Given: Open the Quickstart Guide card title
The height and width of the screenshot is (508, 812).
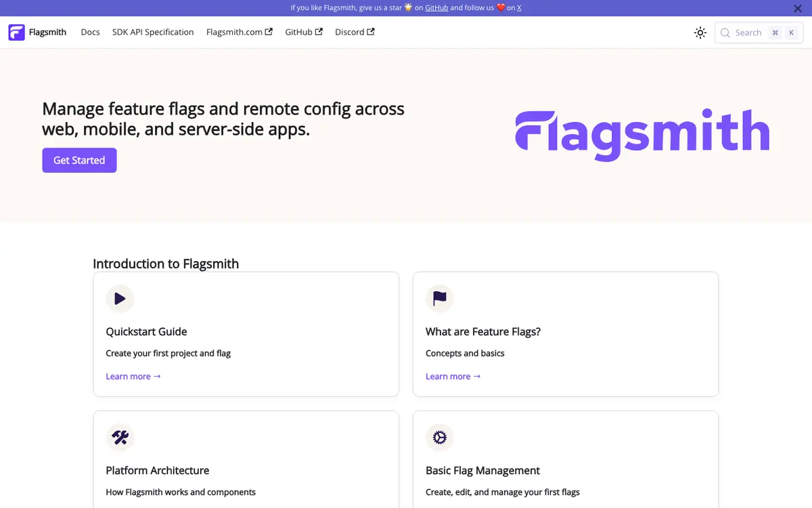Looking at the screenshot, I should [x=146, y=332].
